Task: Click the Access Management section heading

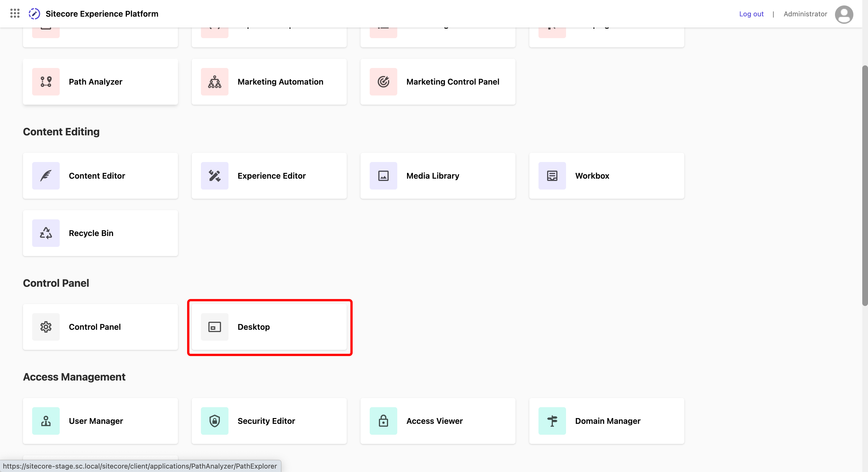Action: coord(74,377)
